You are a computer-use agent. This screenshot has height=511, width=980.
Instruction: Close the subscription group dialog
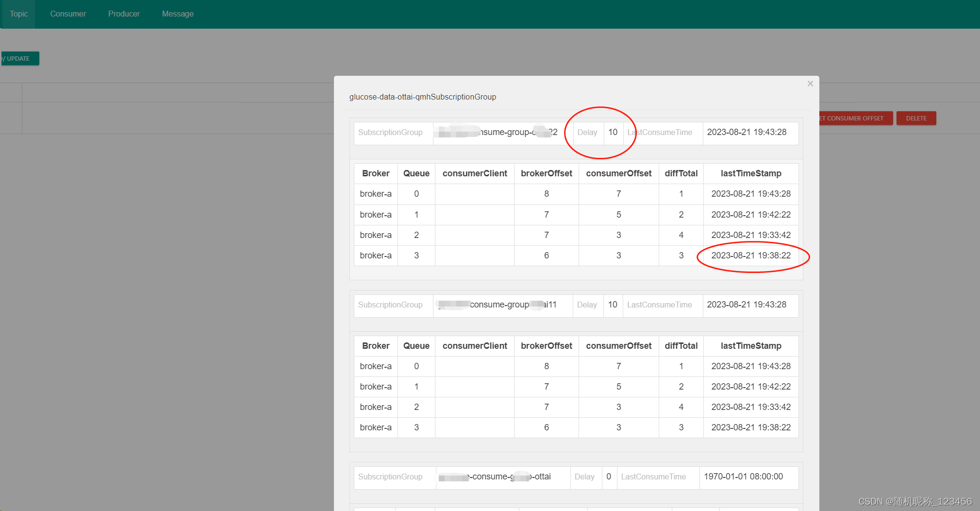pyautogui.click(x=810, y=84)
